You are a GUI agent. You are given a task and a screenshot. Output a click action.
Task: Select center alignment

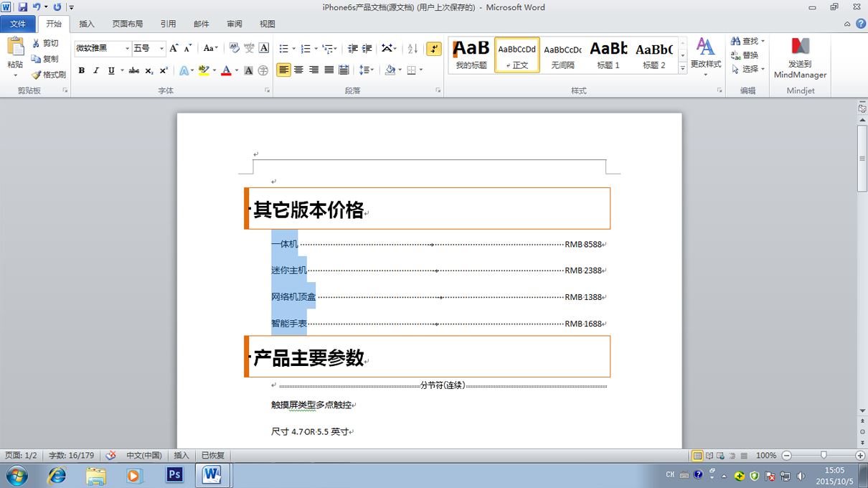298,70
